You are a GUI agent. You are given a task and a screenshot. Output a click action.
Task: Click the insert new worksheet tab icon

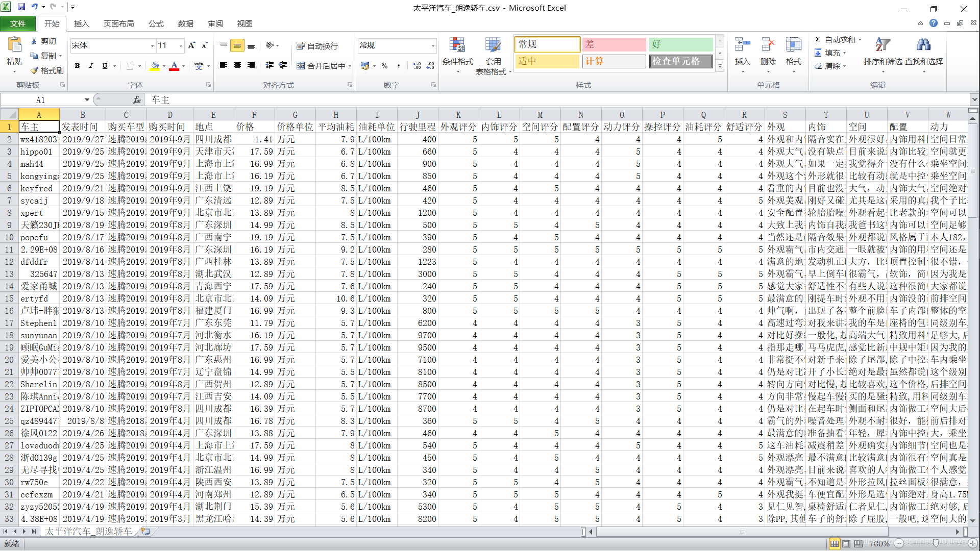(x=145, y=531)
